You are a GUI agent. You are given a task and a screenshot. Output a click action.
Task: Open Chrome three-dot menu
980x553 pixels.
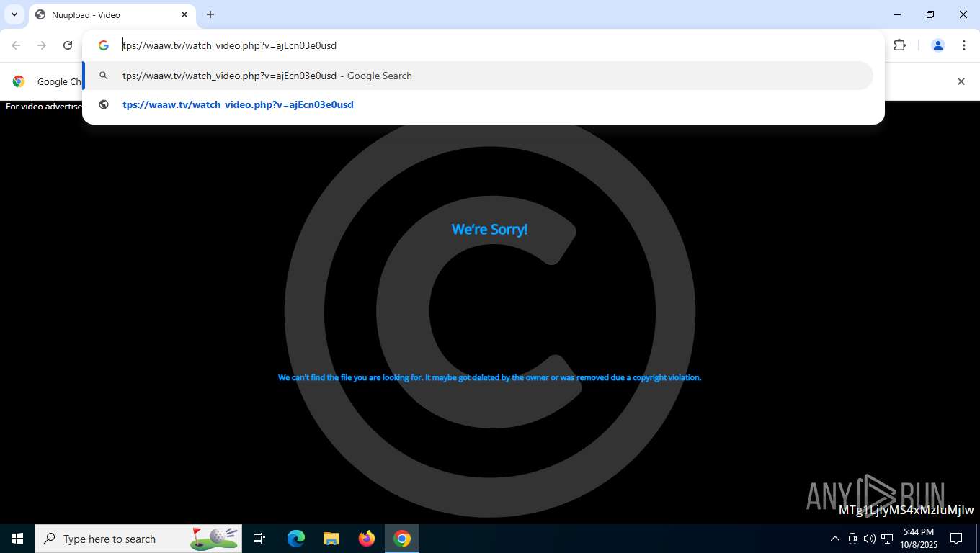pyautogui.click(x=964, y=45)
